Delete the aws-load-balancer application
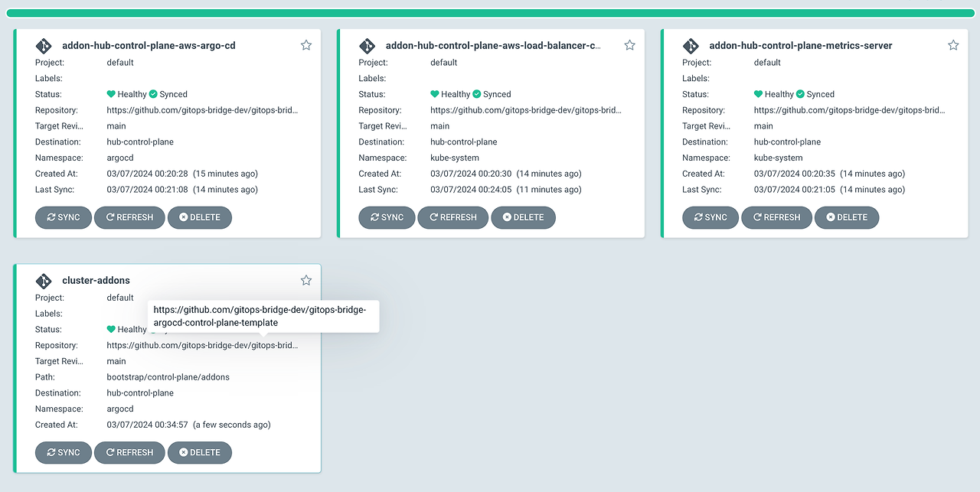Viewport: 980px width, 492px height. pos(523,217)
